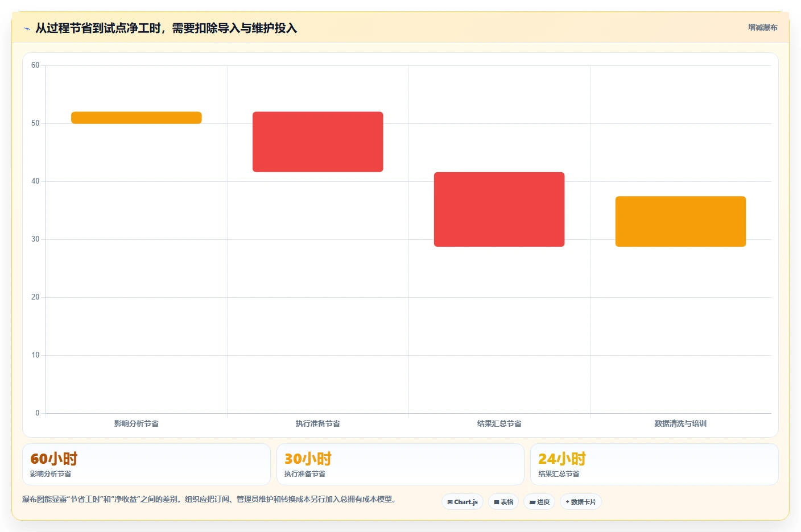
Task: Click the y-axis value 10
Action: pos(35,355)
